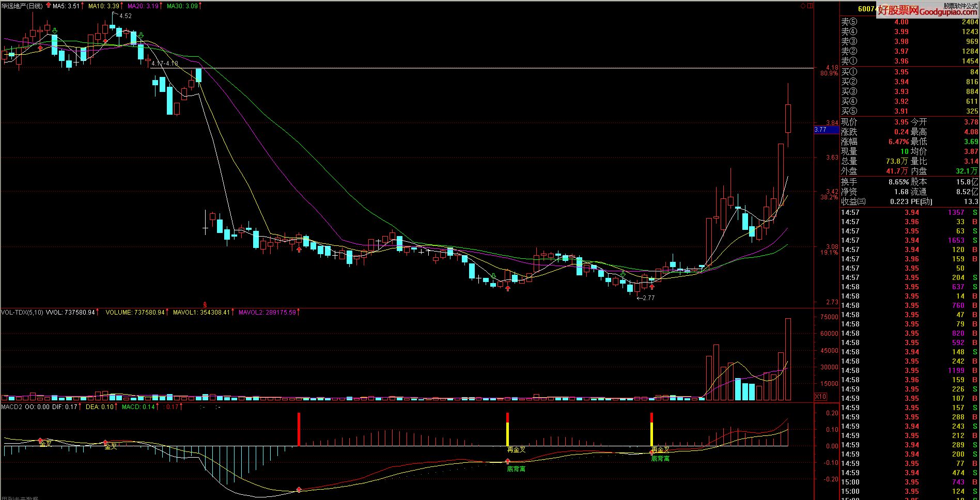Click the DIF: 0.17 value
Viewport: 980px width, 500px height.
pyautogui.click(x=64, y=407)
